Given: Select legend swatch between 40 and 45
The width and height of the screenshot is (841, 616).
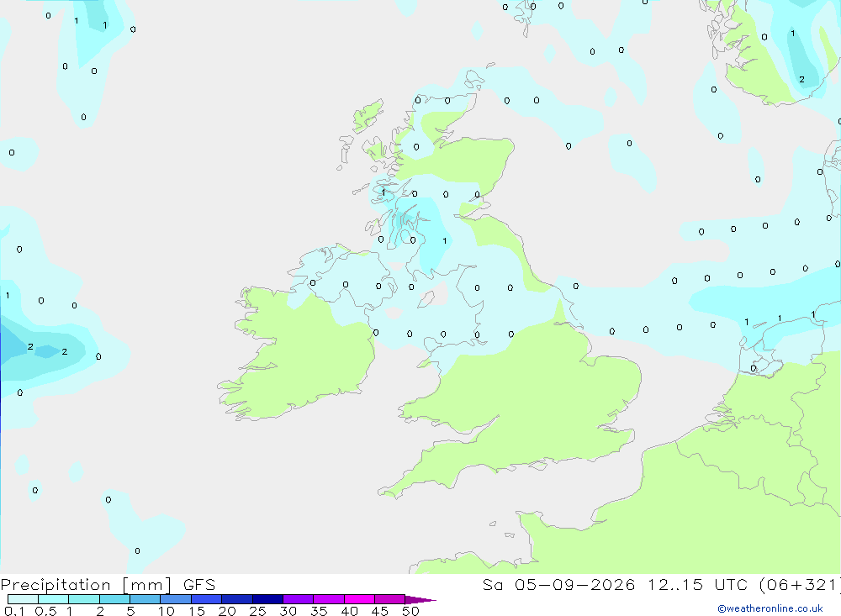Looking at the screenshot, I should (x=359, y=599).
